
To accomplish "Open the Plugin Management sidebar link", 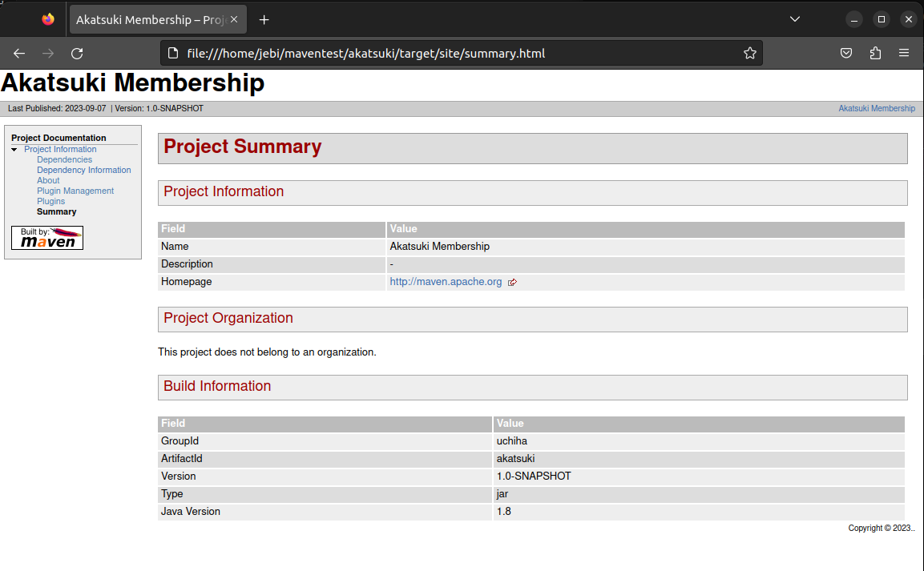I will click(75, 191).
